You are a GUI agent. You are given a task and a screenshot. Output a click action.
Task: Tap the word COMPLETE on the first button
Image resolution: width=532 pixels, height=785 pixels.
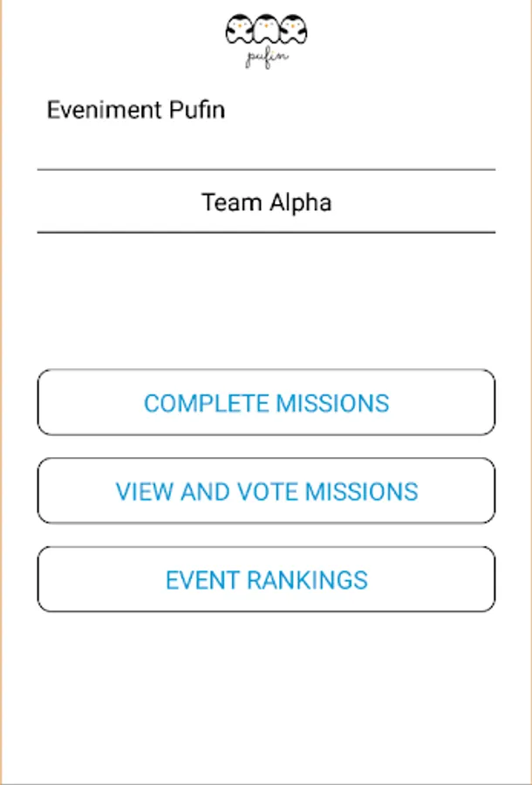click(x=206, y=404)
